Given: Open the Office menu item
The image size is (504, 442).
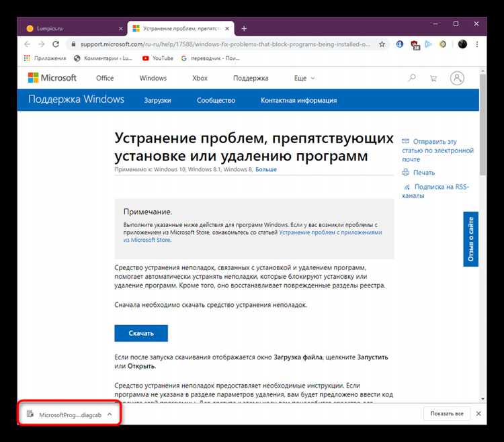Looking at the screenshot, I should click(105, 78).
